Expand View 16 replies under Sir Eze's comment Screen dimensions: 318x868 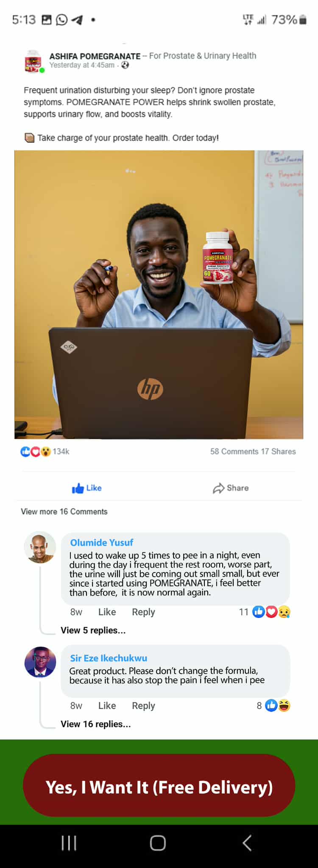[x=96, y=724]
